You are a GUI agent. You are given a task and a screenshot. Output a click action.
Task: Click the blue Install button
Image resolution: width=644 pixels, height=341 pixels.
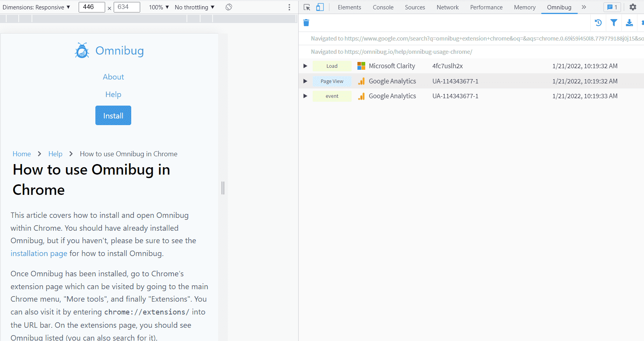113,115
